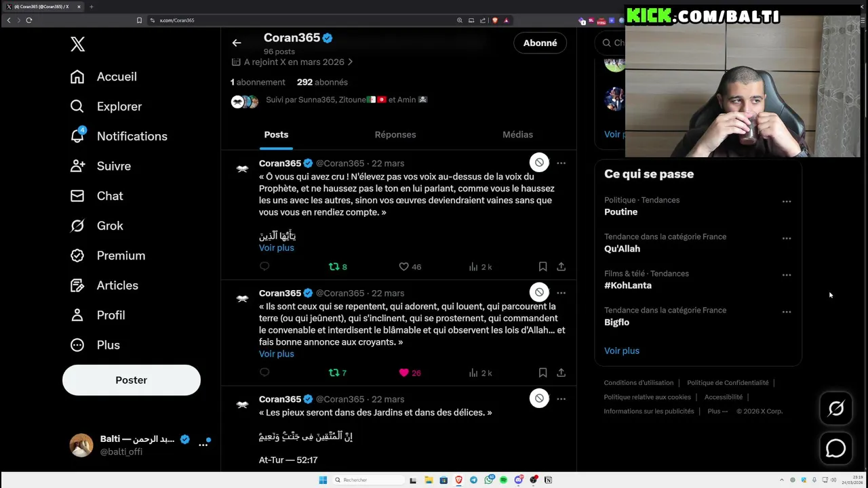
Task: Open the floating chat messages button
Action: 836,448
